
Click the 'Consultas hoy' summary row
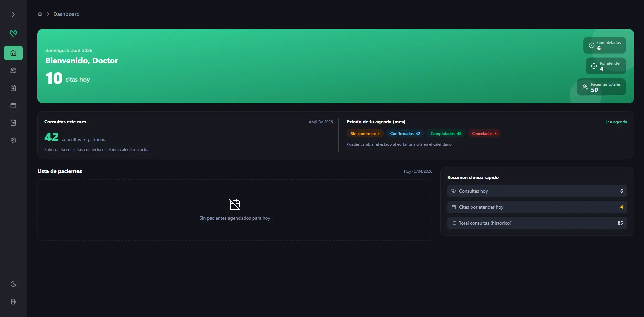(x=537, y=191)
